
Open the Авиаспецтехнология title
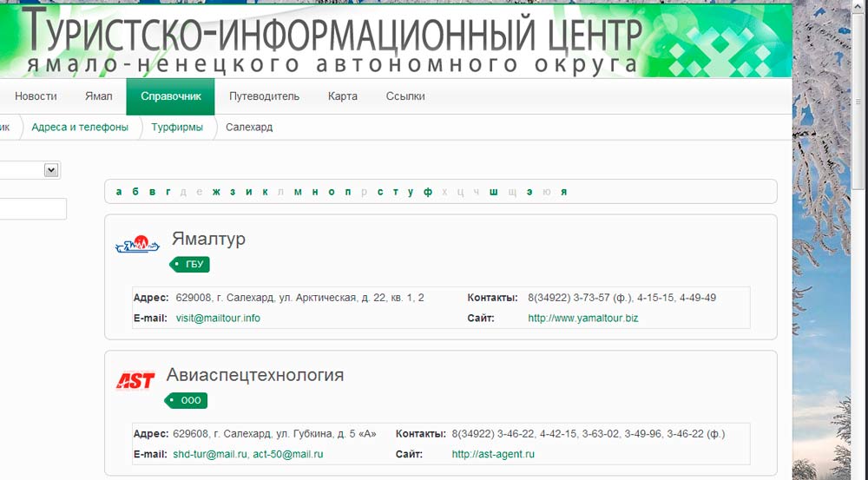pyautogui.click(x=255, y=375)
